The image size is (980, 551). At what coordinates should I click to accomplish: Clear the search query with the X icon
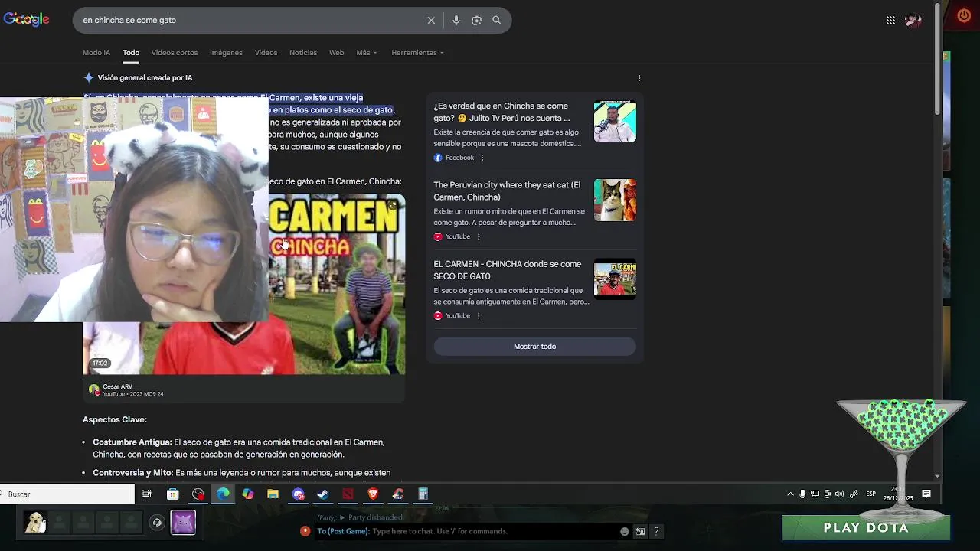(431, 21)
